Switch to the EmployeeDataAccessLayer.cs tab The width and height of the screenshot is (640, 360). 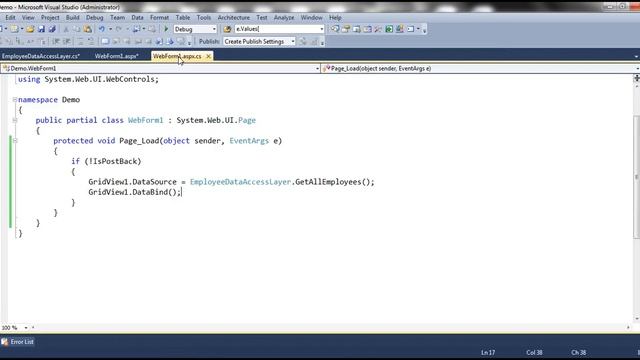point(41,56)
